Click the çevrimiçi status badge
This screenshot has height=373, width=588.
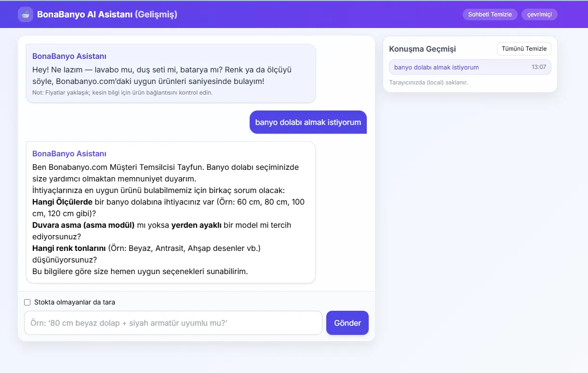coord(539,14)
